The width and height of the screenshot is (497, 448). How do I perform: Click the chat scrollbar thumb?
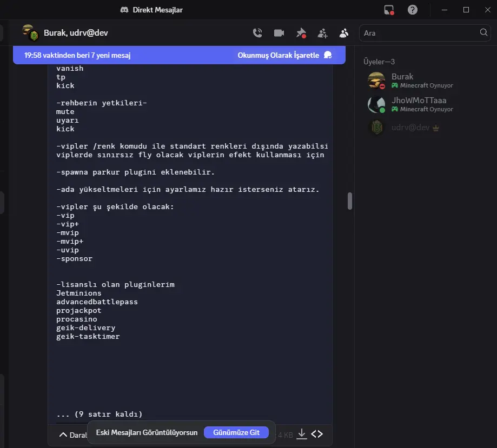[x=350, y=201]
